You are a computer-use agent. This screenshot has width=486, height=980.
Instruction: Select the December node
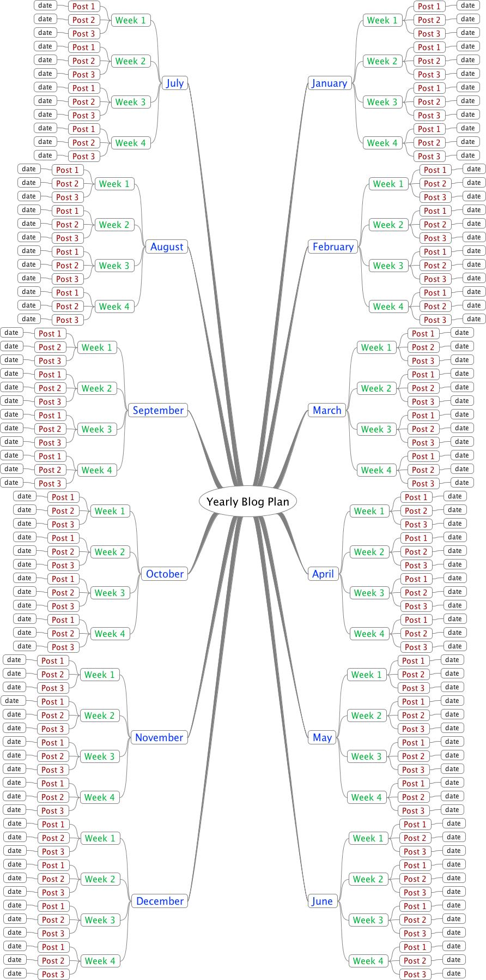click(160, 901)
